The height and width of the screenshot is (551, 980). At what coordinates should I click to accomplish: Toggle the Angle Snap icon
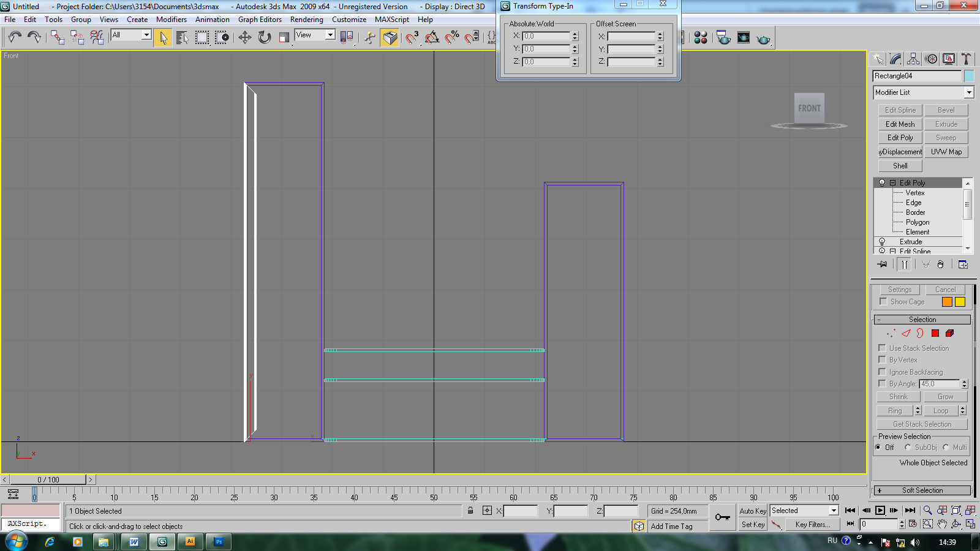[432, 37]
